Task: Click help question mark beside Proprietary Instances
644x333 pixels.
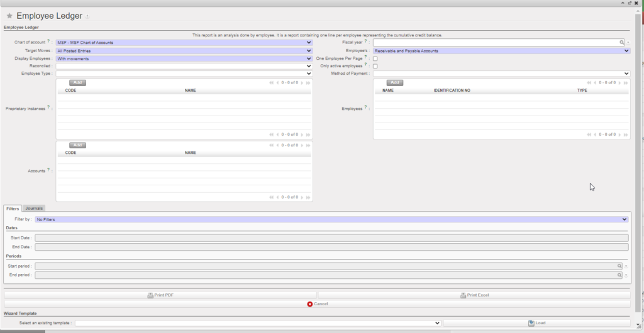Action: 48,107
